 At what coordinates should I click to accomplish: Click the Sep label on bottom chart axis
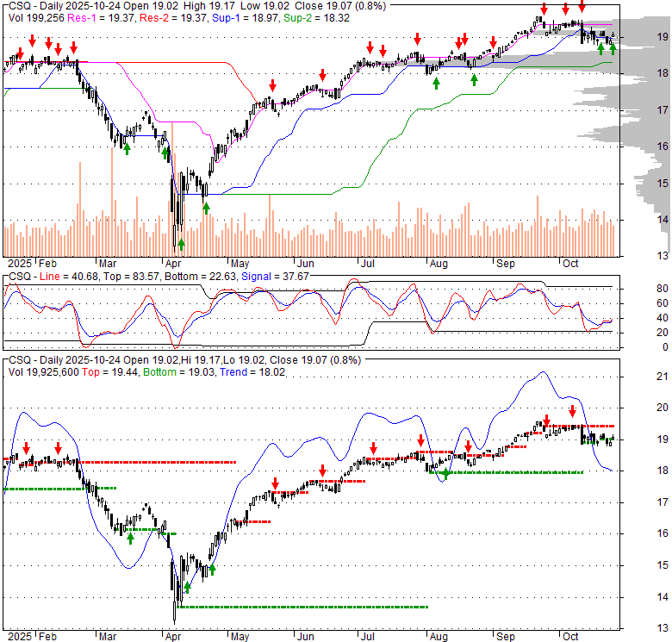(x=506, y=637)
